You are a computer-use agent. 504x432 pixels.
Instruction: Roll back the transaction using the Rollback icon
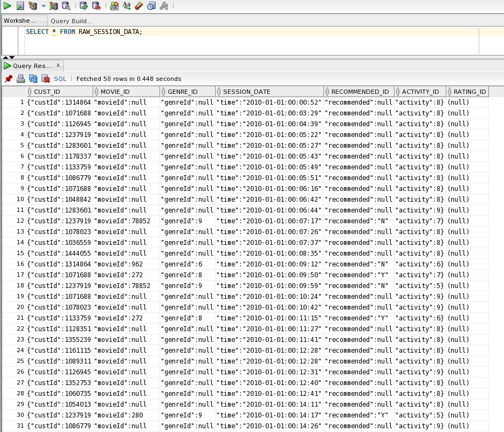[96, 6]
